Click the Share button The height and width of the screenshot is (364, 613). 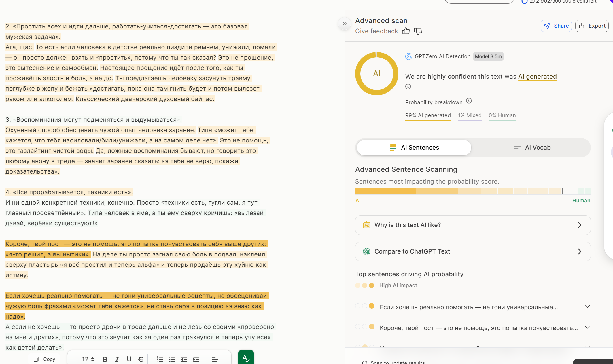556,26
